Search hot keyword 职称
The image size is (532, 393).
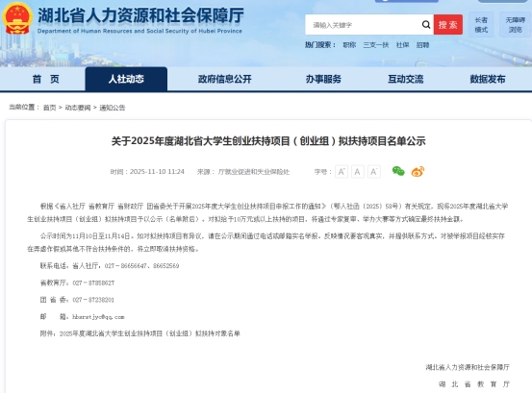349,45
